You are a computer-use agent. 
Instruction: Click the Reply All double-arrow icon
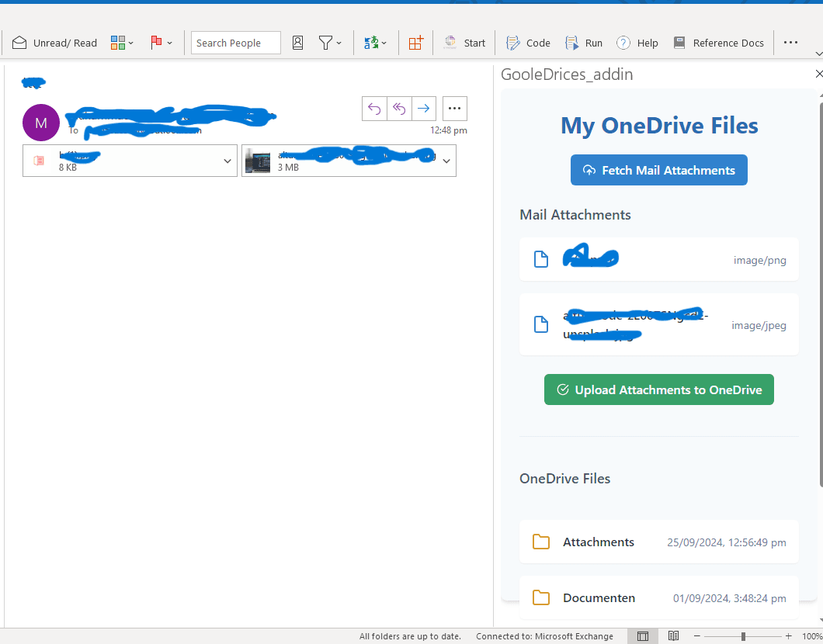[399, 109]
